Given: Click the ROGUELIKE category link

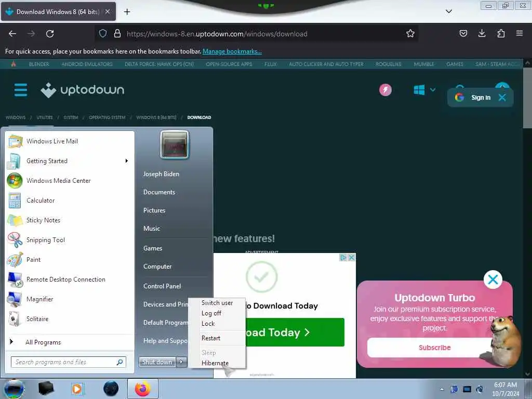Looking at the screenshot, I should coord(389,64).
